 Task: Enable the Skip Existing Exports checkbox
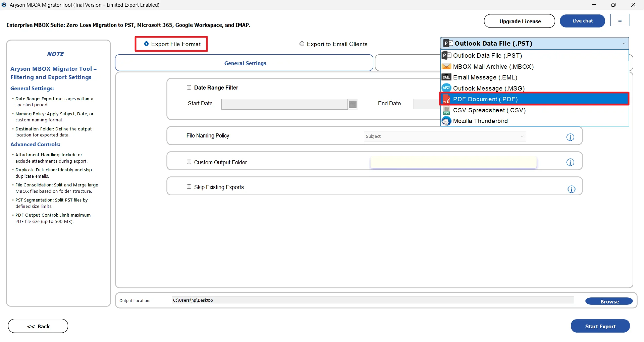(x=189, y=187)
